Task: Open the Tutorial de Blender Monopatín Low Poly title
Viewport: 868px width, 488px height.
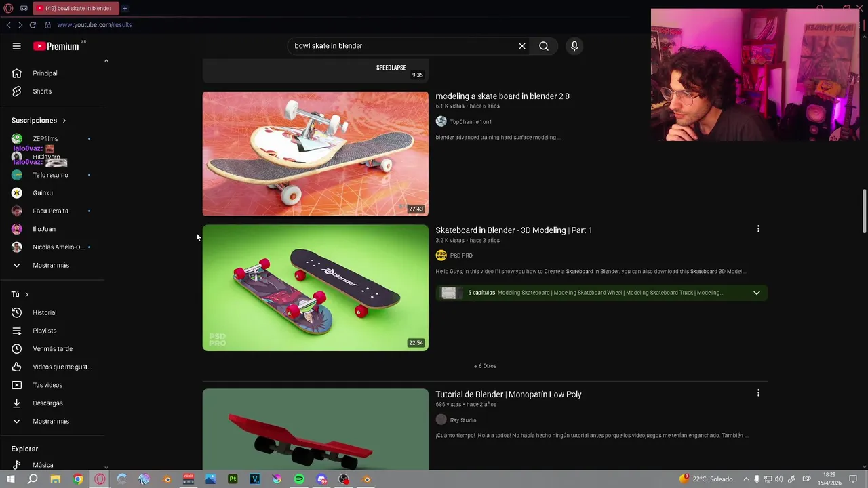Action: [x=509, y=394]
